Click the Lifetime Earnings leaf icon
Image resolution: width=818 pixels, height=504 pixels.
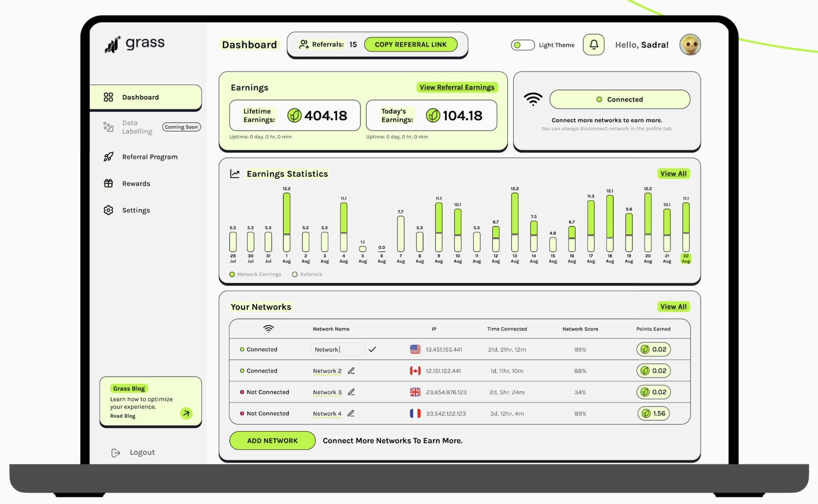[294, 116]
